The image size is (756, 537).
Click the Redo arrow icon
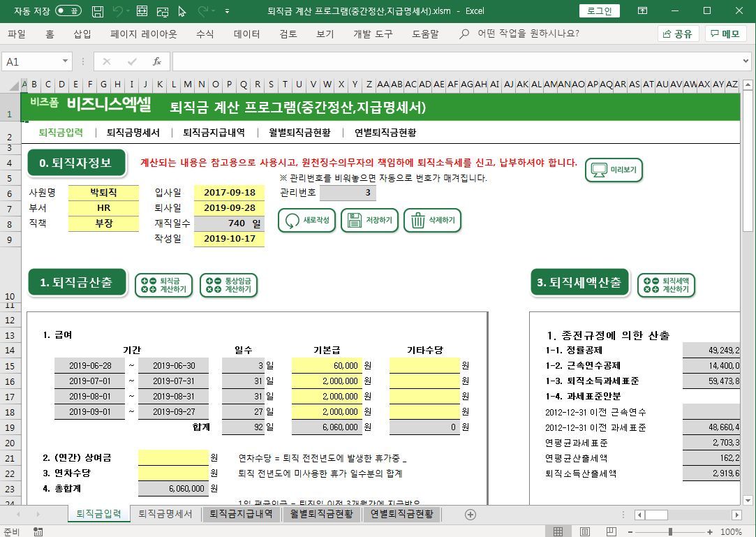tap(203, 10)
